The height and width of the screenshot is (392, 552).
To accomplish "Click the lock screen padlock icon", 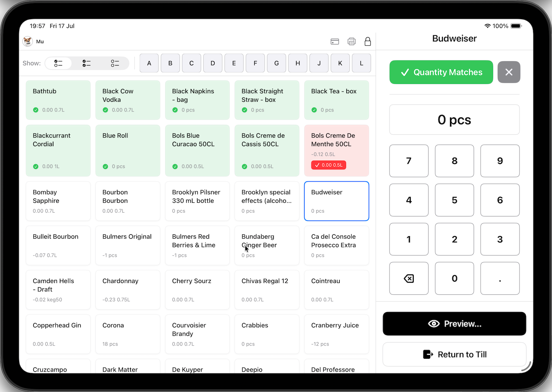I will tap(368, 41).
